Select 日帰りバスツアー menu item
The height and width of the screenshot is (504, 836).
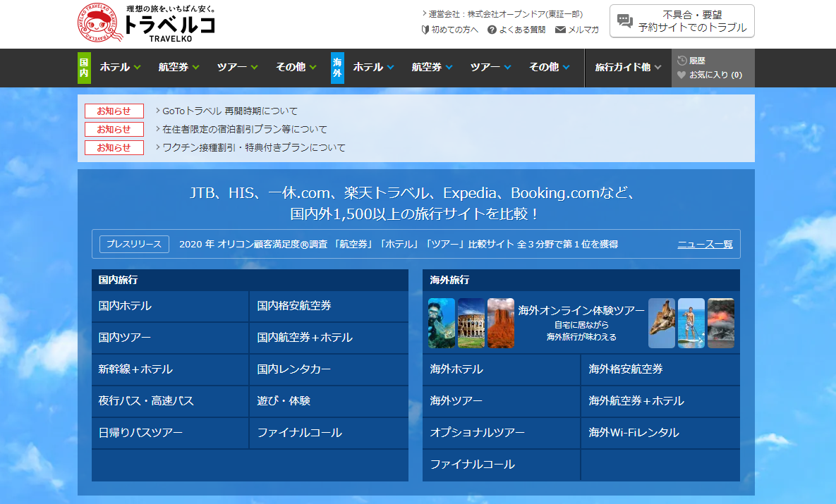[170, 433]
